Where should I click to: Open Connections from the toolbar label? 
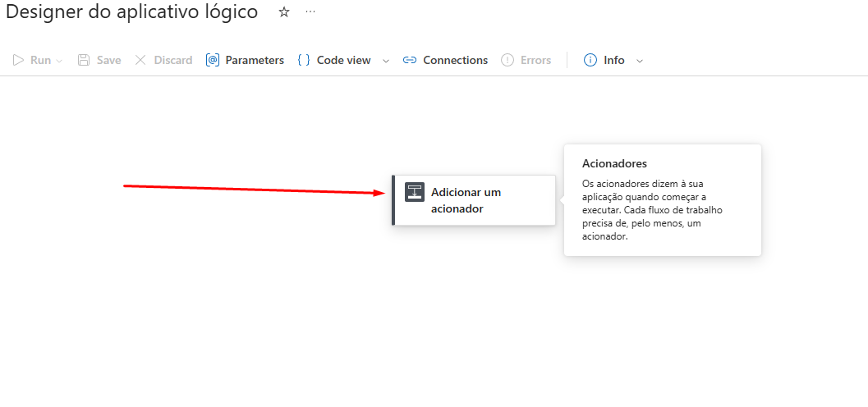coord(455,60)
